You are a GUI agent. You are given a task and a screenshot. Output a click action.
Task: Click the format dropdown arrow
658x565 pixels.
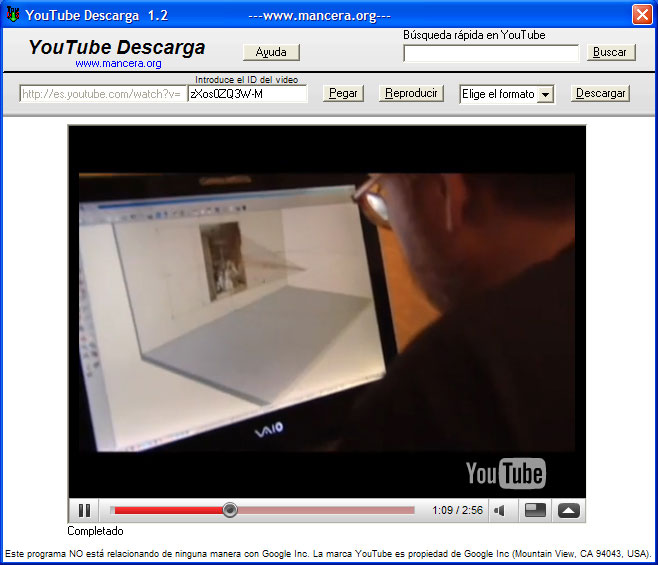545,94
